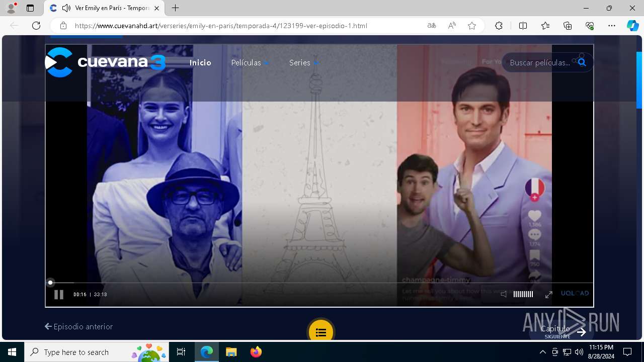Refresh the browser page
Image resolution: width=644 pixels, height=362 pixels.
click(36, 26)
